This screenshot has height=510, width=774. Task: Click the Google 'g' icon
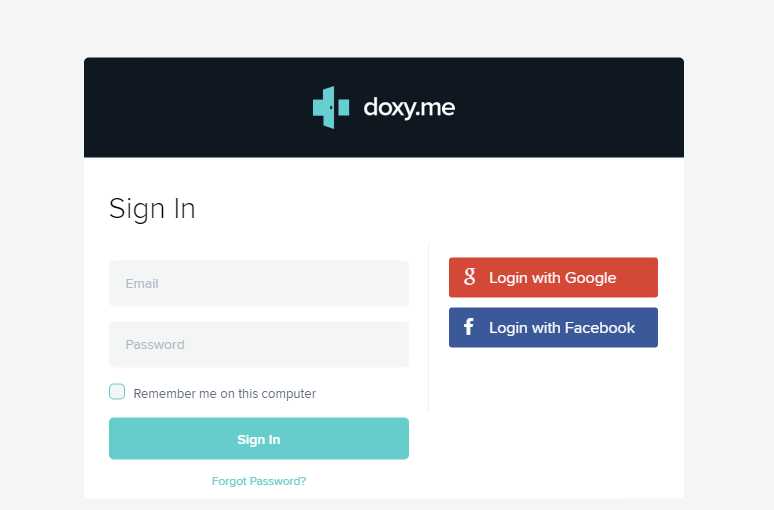tap(469, 277)
